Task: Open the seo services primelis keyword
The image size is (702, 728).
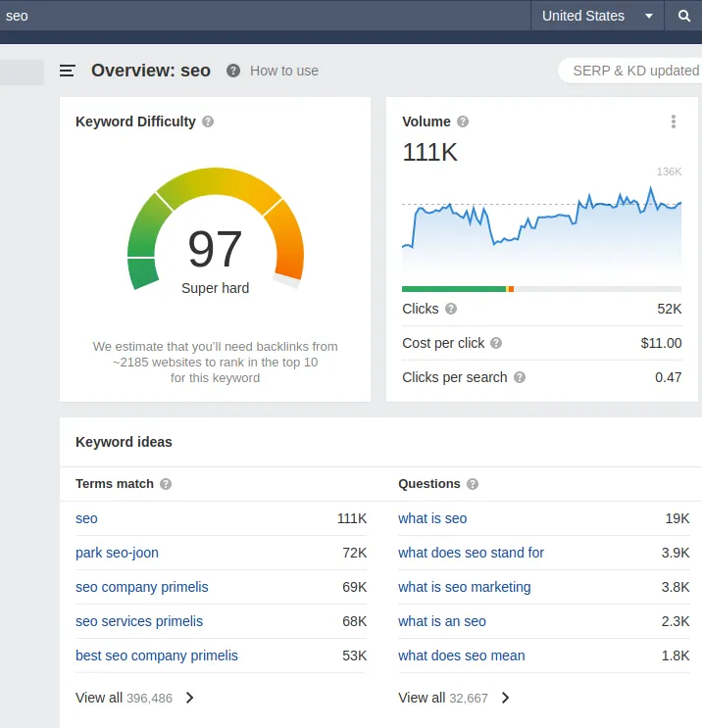Action: (139, 621)
